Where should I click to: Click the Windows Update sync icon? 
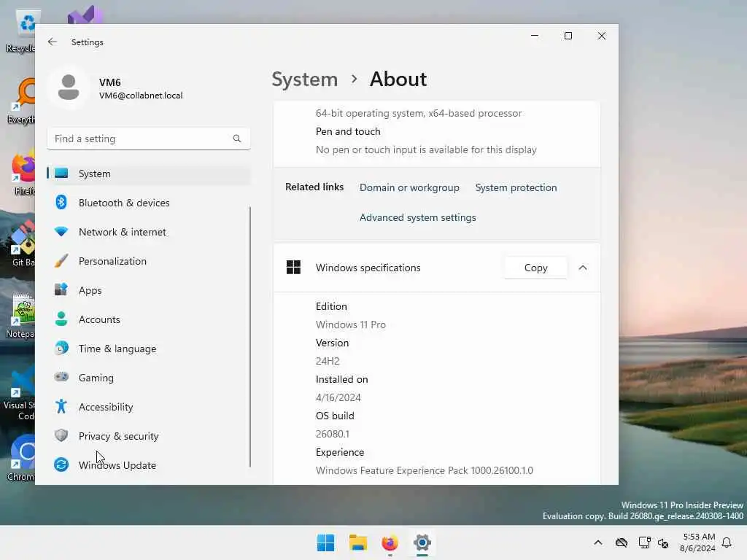61,464
